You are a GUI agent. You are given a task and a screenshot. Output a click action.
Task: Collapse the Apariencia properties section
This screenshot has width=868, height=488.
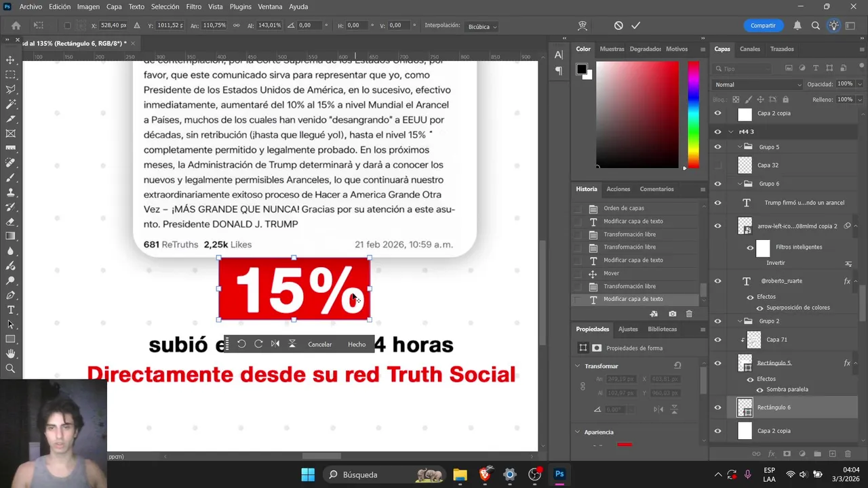(578, 432)
